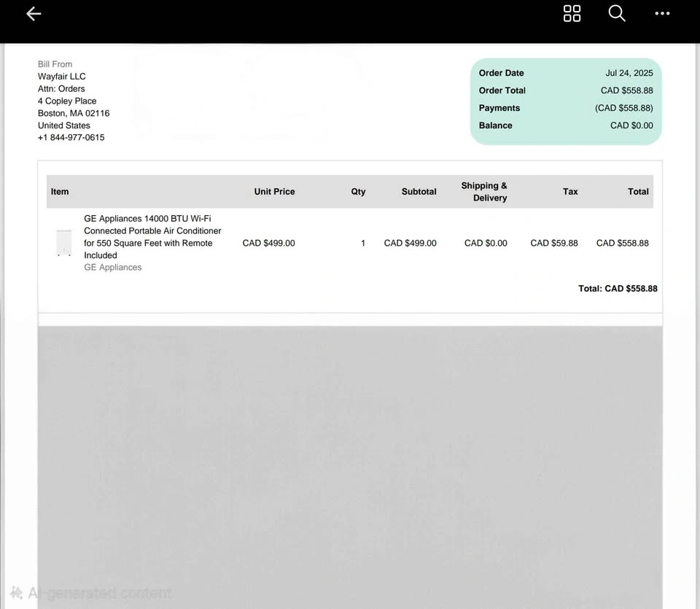Select the date Jul 24, 2025
The height and width of the screenshot is (609, 700).
[629, 73]
